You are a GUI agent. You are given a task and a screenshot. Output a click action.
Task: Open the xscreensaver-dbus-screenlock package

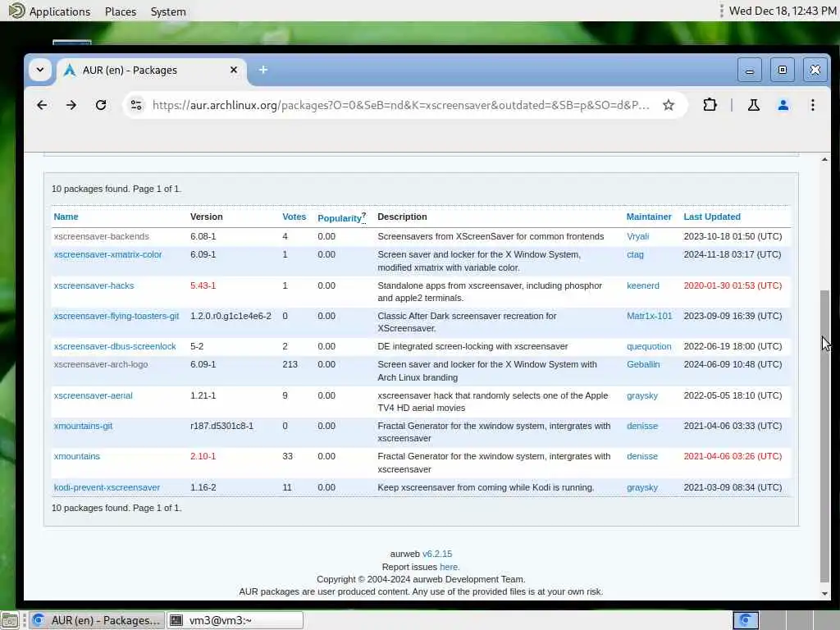coord(115,347)
